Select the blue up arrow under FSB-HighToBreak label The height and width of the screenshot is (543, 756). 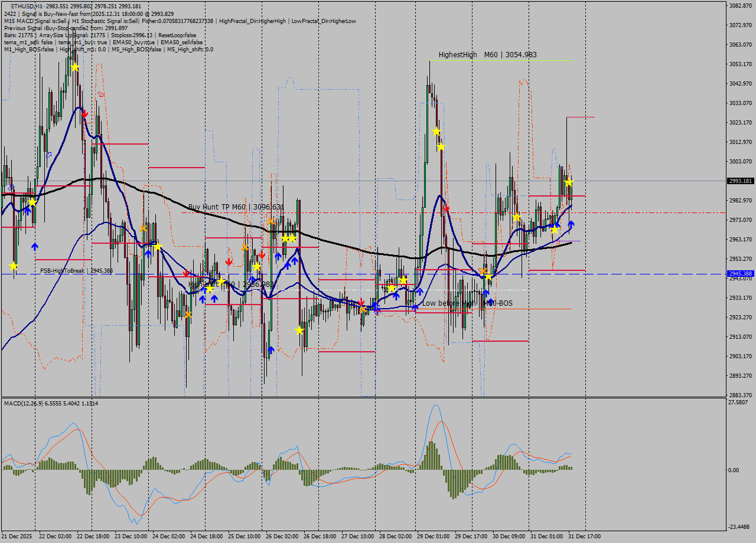coord(34,247)
